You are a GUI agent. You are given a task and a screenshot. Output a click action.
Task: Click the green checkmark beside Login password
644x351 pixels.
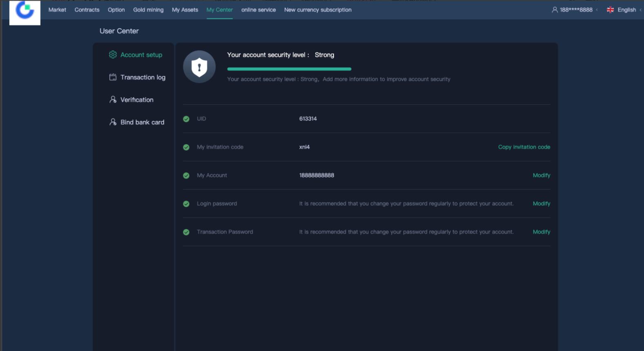pyautogui.click(x=186, y=204)
